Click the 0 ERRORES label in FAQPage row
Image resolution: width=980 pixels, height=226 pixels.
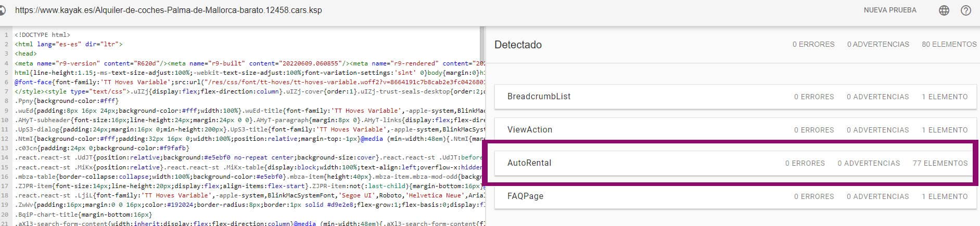pos(814,196)
